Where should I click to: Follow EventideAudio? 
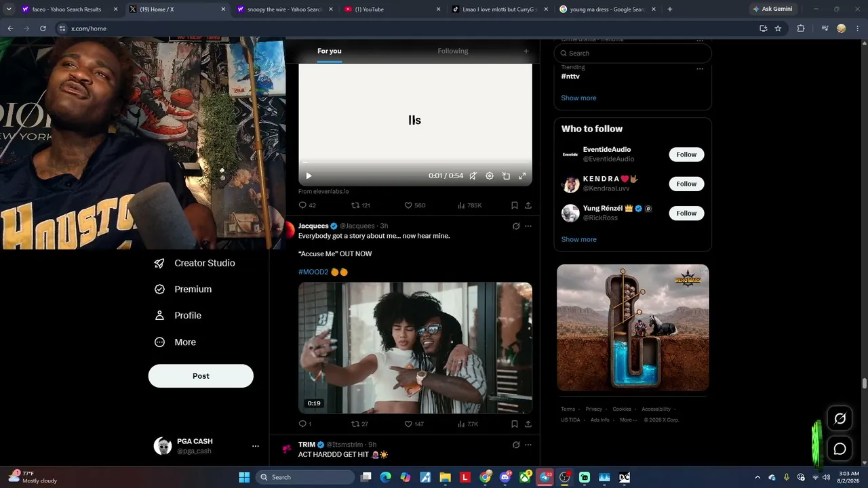tap(686, 155)
